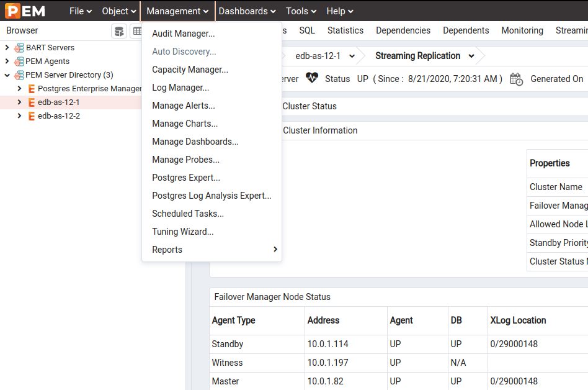Click the Generated On calendar icon
588x390 pixels.
coord(517,79)
